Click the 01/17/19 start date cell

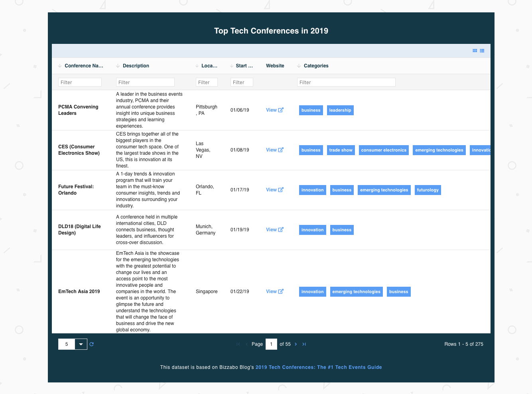click(240, 190)
